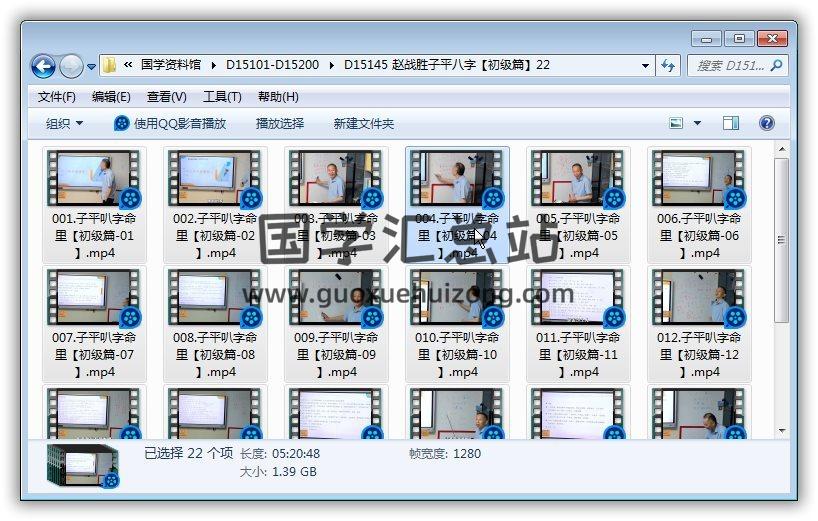Click the stacked videos icon in details pane
The height and width of the screenshot is (521, 818).
tap(83, 466)
